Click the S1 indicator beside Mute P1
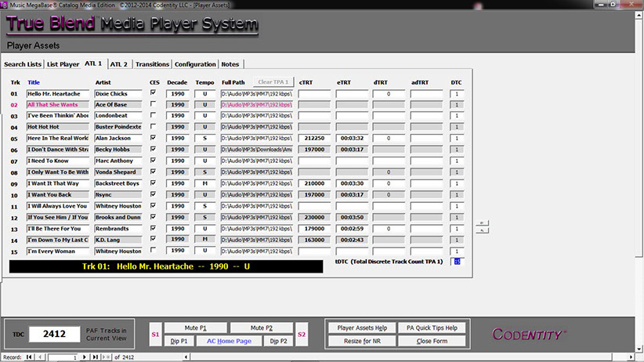 click(155, 335)
